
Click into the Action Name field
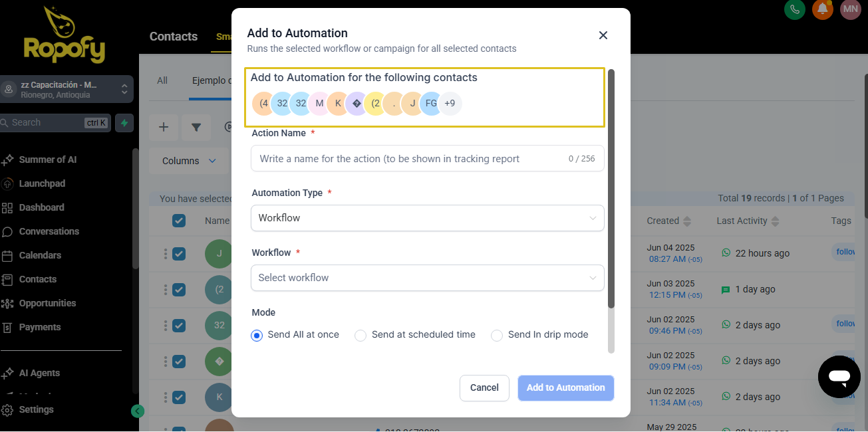tap(427, 158)
